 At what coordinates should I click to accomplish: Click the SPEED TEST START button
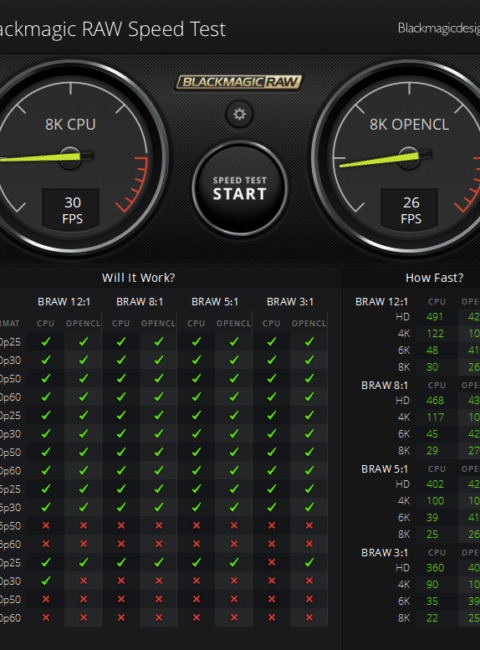(x=240, y=188)
